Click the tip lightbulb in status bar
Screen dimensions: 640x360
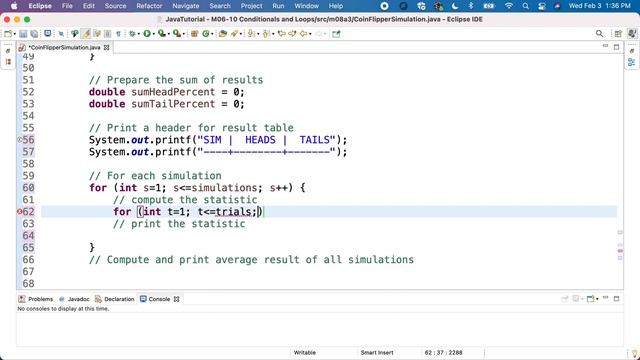634,353
